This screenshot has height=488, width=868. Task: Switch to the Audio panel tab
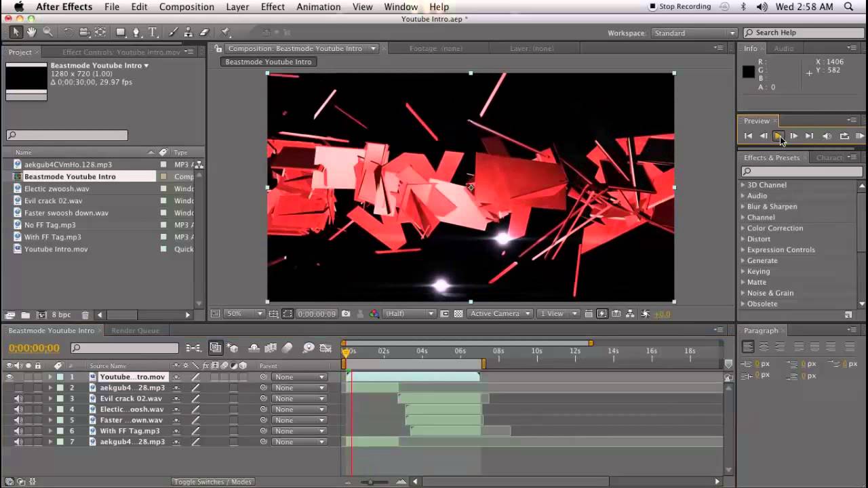coord(784,48)
